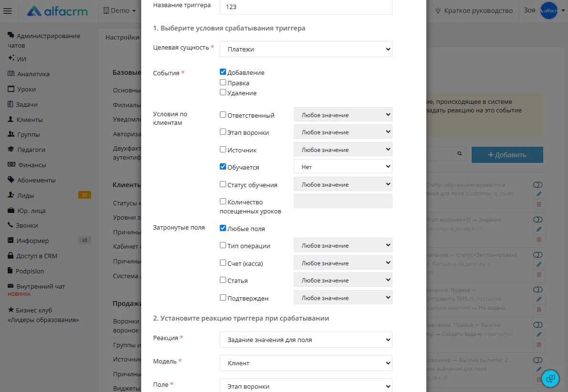Click the ИИ sparkle icon in sidebar

point(11,58)
